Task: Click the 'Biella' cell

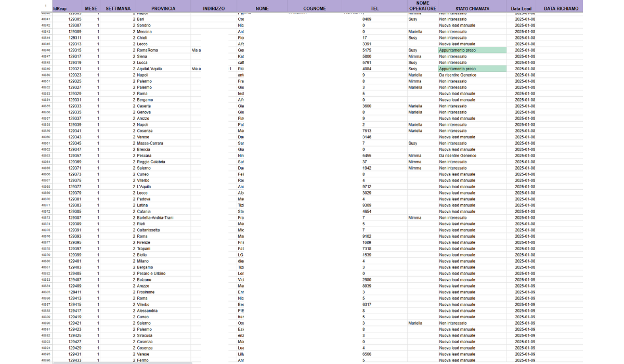Action: (163, 255)
